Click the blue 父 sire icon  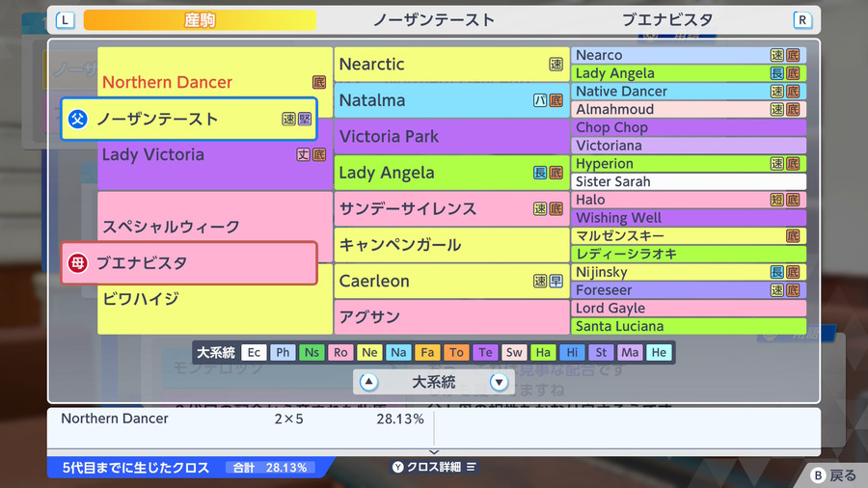click(x=77, y=119)
